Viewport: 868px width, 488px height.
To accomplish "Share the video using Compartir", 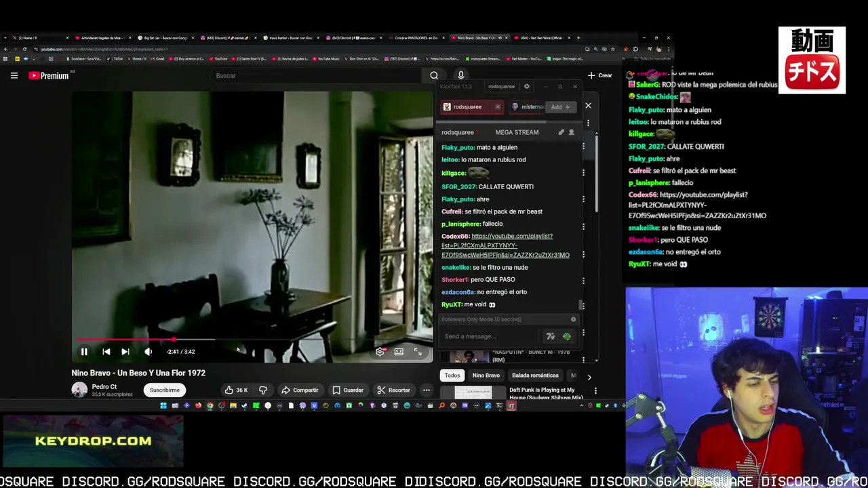I will tap(300, 390).
